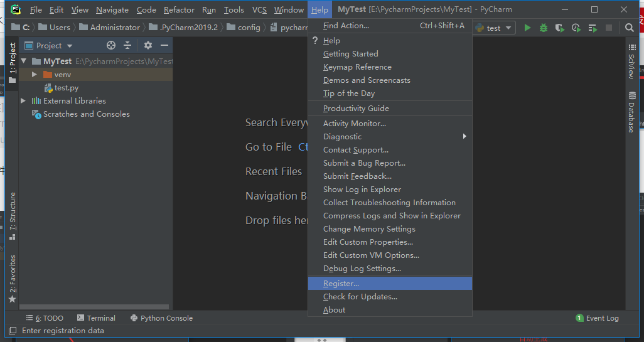Choose Activity Monitor...
Image resolution: width=644 pixels, height=342 pixels.
(x=390, y=123)
